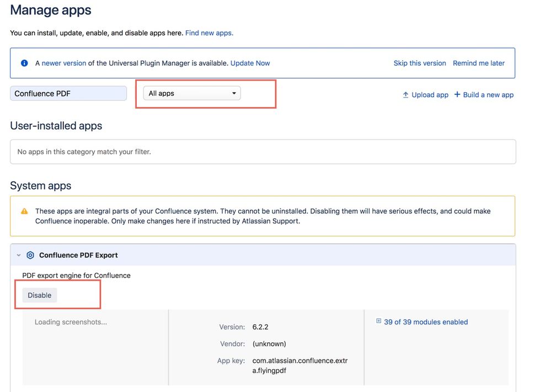Collapse the Confluence PDF Export row chevron

pyautogui.click(x=19, y=255)
